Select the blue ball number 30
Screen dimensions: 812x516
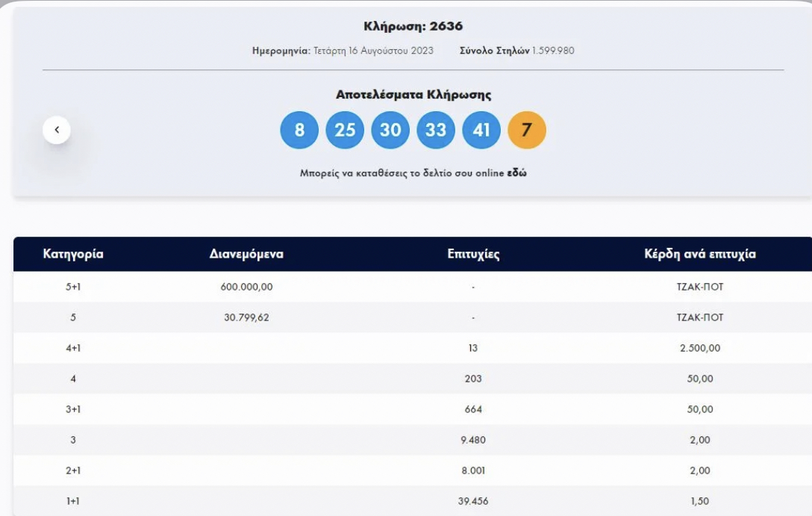(x=390, y=130)
